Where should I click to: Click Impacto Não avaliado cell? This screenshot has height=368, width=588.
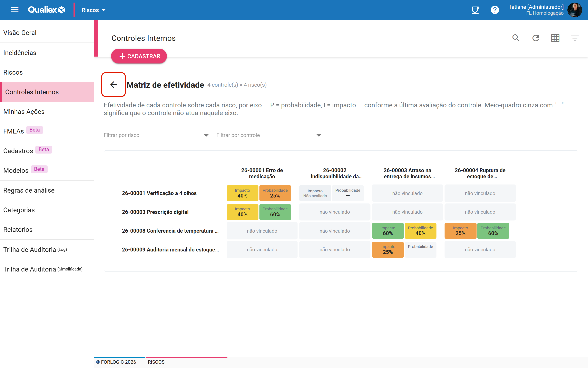(315, 193)
